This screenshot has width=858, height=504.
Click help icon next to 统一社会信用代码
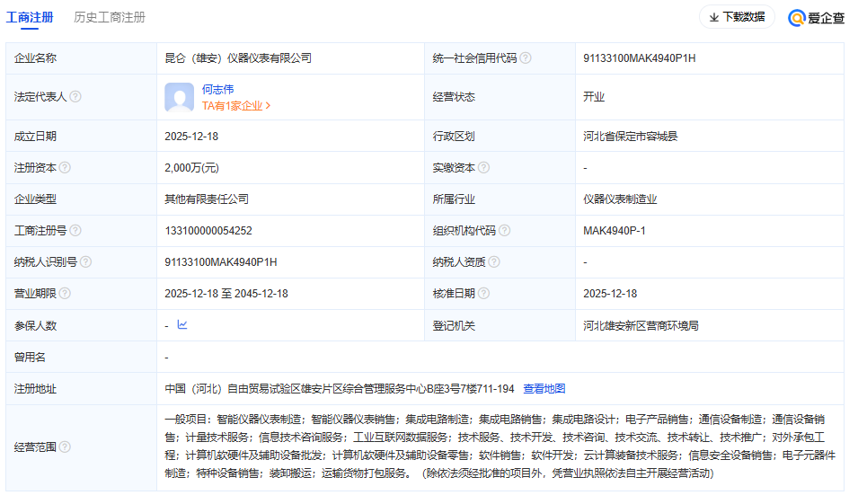(x=526, y=58)
